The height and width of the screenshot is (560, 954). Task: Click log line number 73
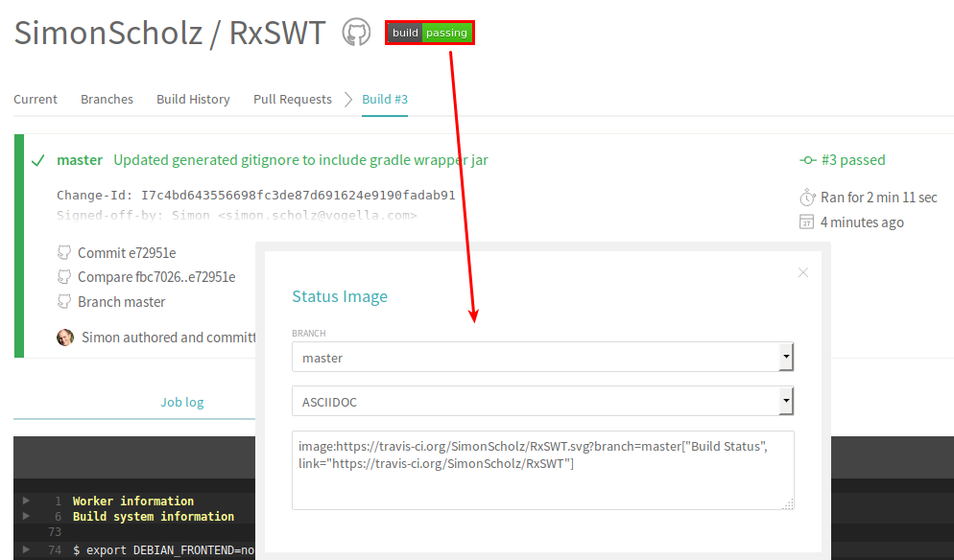tap(55, 532)
